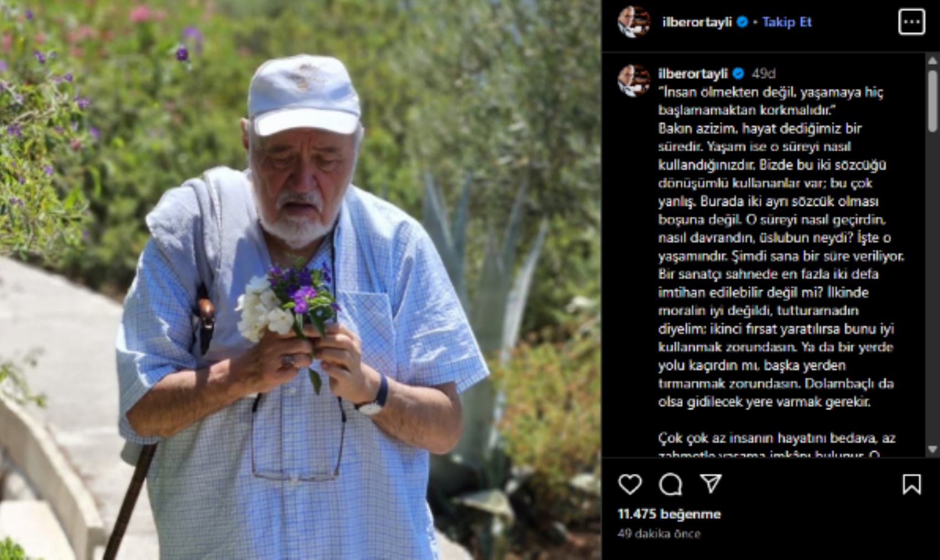Viewport: 940px width, 560px height.
Task: Click the caption profile avatar beside the quote
Action: tap(634, 80)
